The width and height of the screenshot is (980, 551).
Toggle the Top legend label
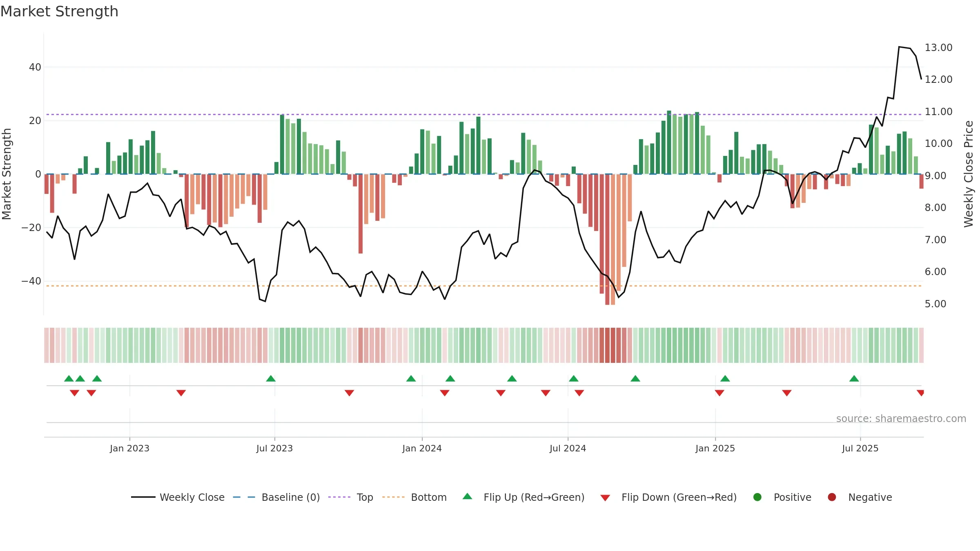[365, 498]
